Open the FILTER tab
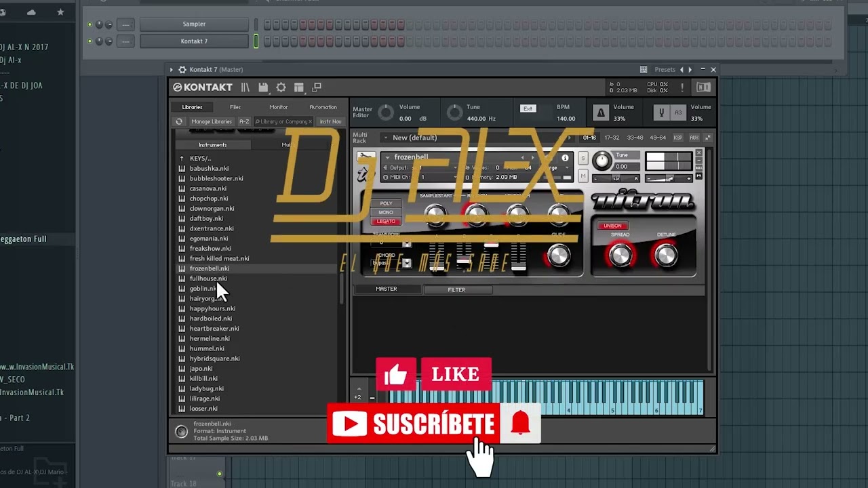Screen dimensions: 868x488 coord(456,289)
